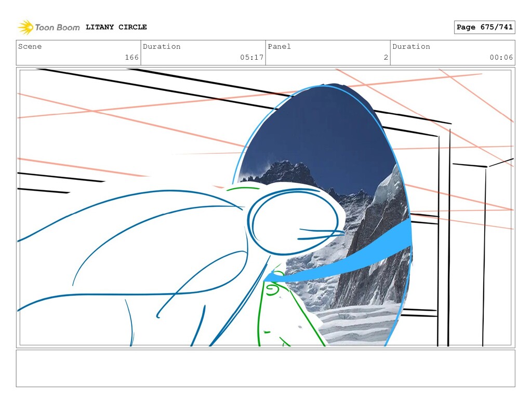Select the scene duration 05:17

(252, 57)
